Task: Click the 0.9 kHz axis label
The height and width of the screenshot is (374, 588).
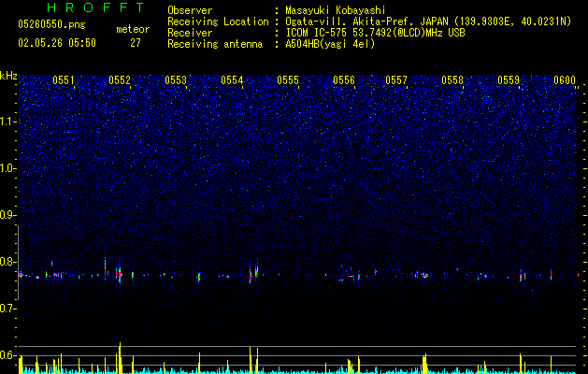Action: click(x=8, y=215)
